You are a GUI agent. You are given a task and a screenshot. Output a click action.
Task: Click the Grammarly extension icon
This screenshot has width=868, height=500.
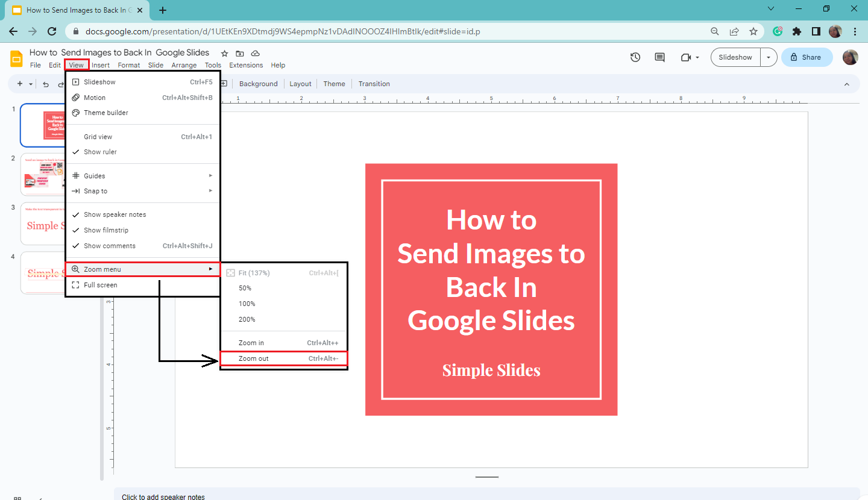[x=778, y=31]
